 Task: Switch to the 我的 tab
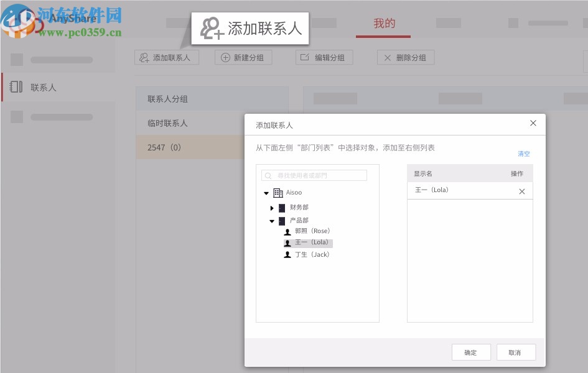click(x=384, y=23)
